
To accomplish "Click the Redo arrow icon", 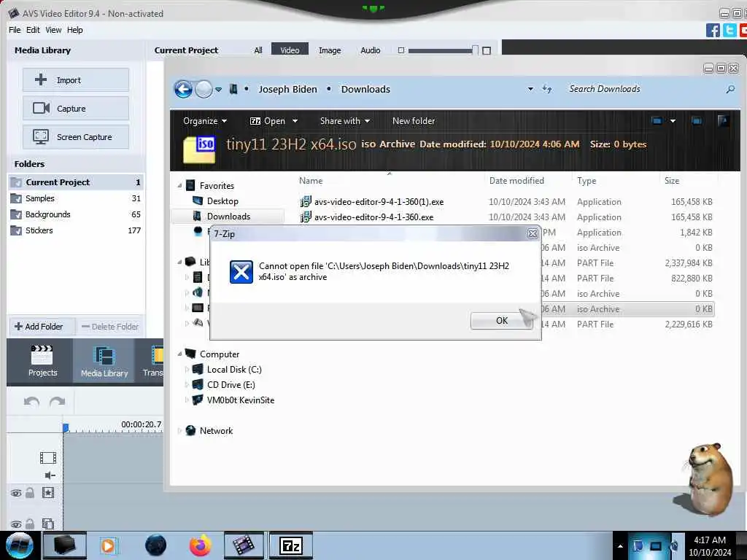I will 57,402.
